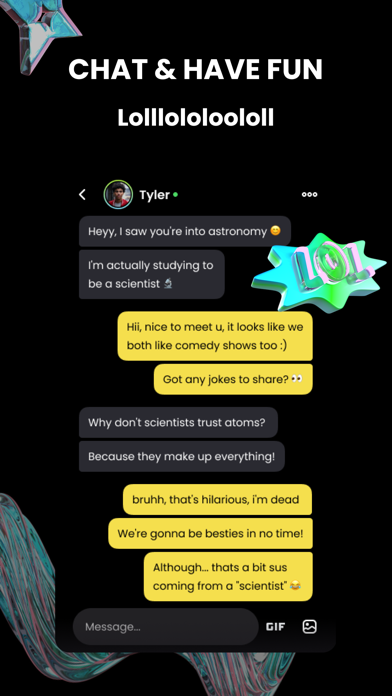392x696 pixels.
Task: Tap Tyler's name in chat header
Action: pos(154,195)
